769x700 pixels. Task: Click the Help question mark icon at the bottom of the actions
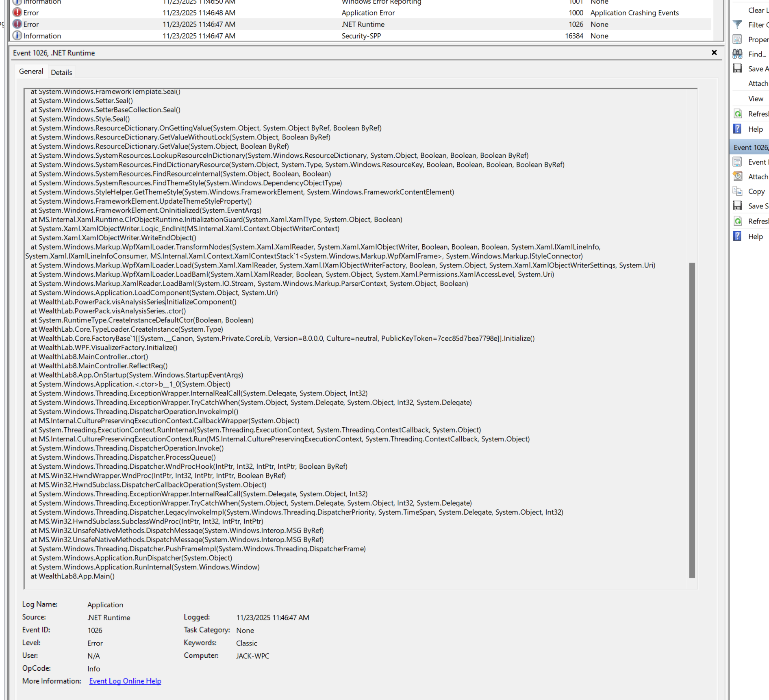(x=737, y=237)
